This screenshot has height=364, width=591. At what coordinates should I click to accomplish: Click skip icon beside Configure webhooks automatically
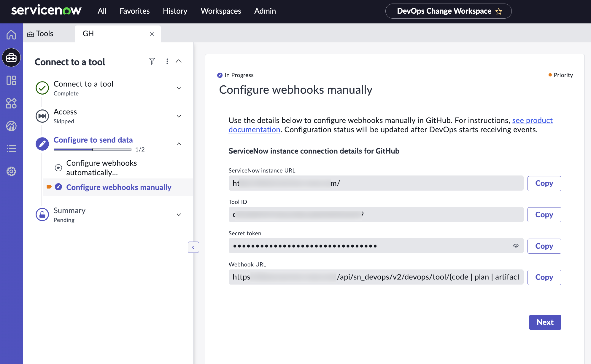tap(58, 168)
